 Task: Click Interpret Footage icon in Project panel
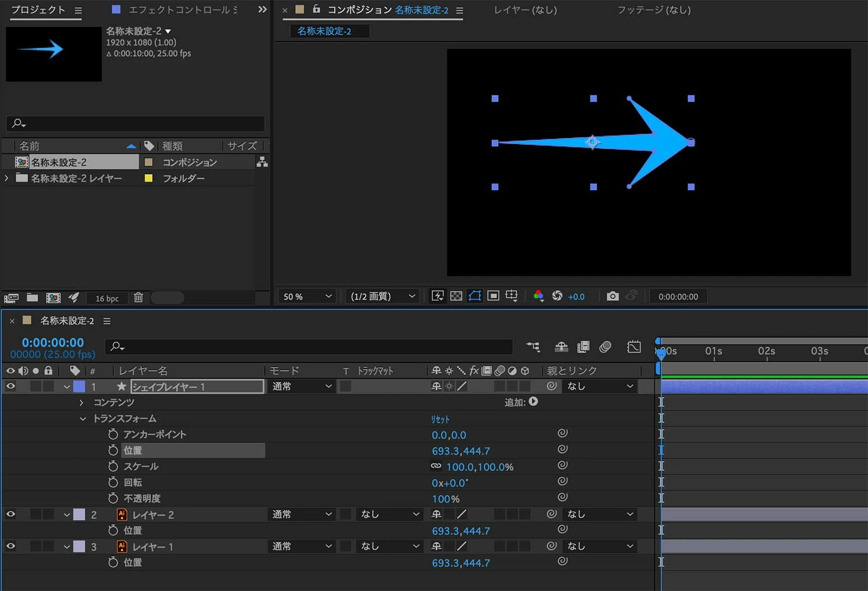click(x=11, y=298)
